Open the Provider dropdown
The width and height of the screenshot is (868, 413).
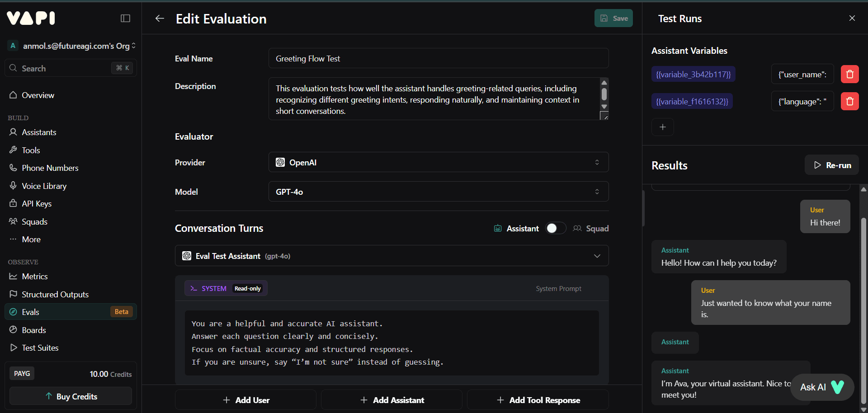click(439, 162)
